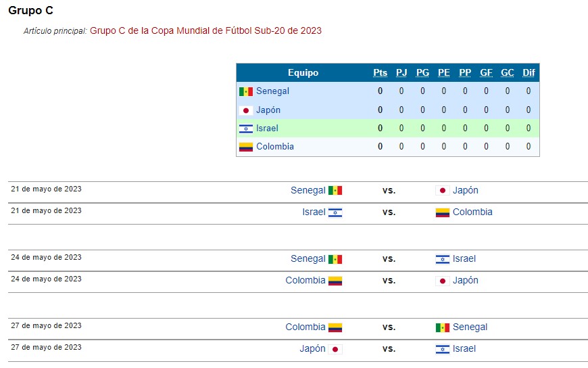The width and height of the screenshot is (588, 368).
Task: Click Israel flag in 24 de mayo match
Action: [443, 259]
